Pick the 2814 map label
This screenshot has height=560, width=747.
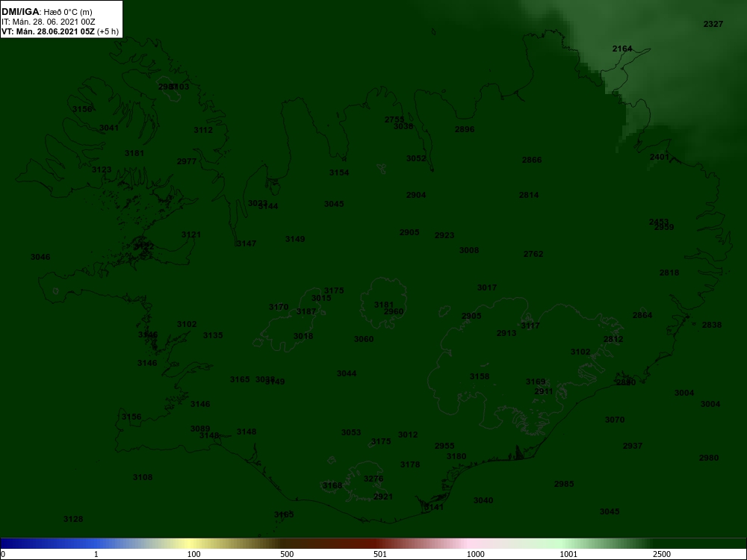point(529,195)
